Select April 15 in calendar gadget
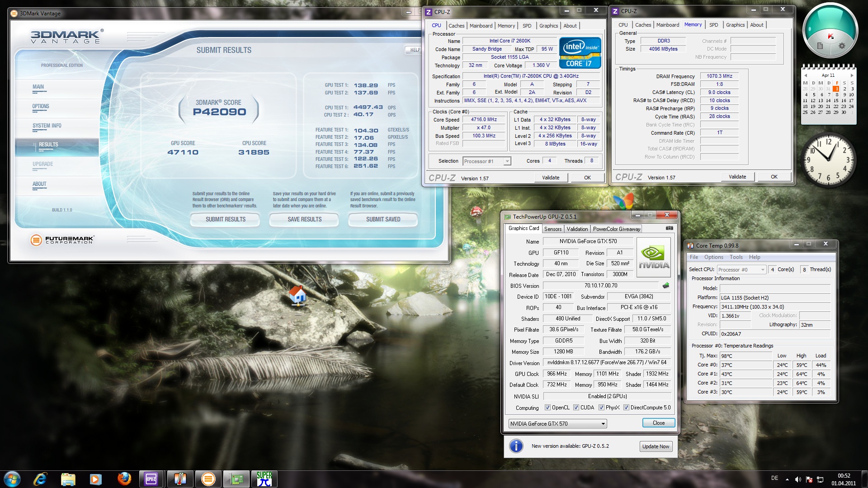 pyautogui.click(x=836, y=101)
